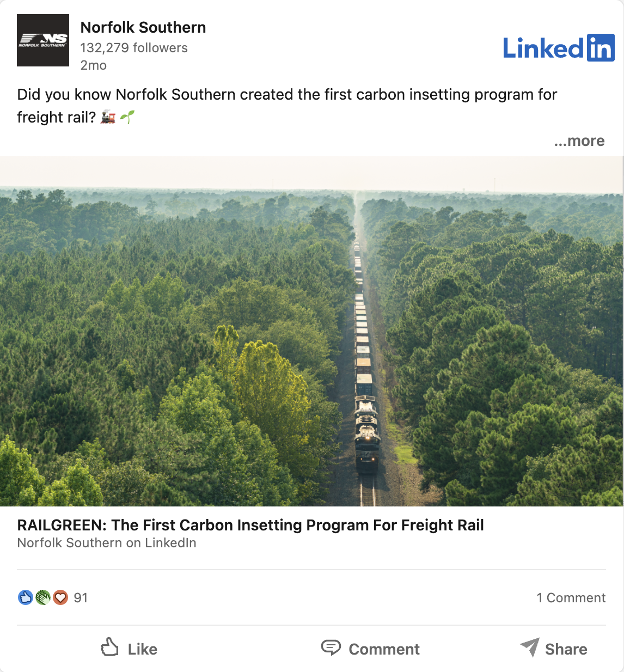The height and width of the screenshot is (672, 624).
Task: Click the Norfolk Southern on LinkedIn subtitle
Action: tap(107, 543)
